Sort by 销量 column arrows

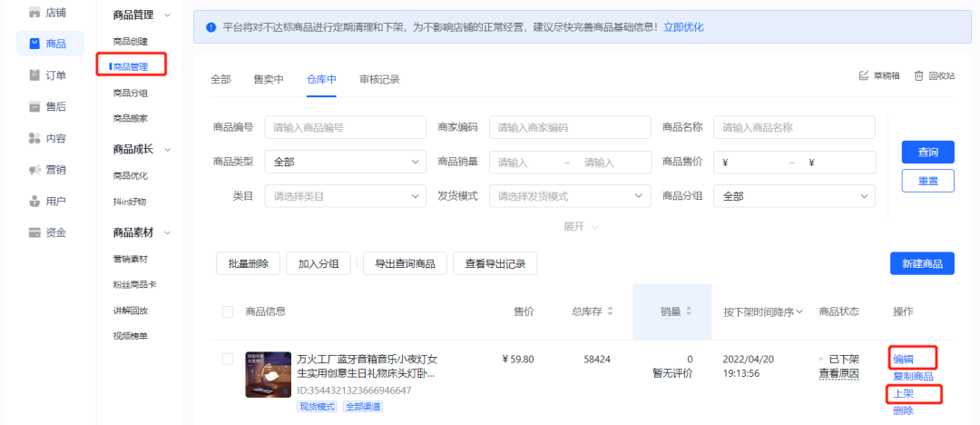coord(690,311)
